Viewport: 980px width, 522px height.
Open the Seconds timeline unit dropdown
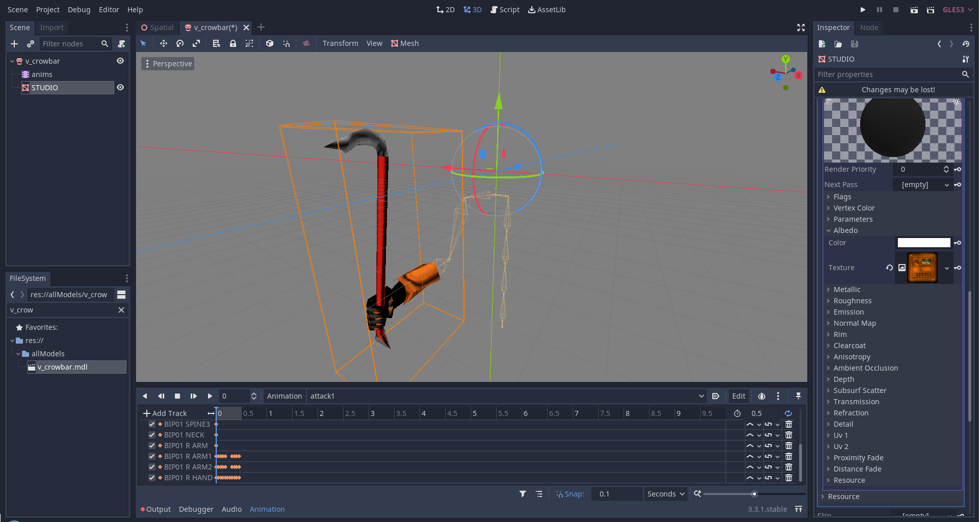665,494
